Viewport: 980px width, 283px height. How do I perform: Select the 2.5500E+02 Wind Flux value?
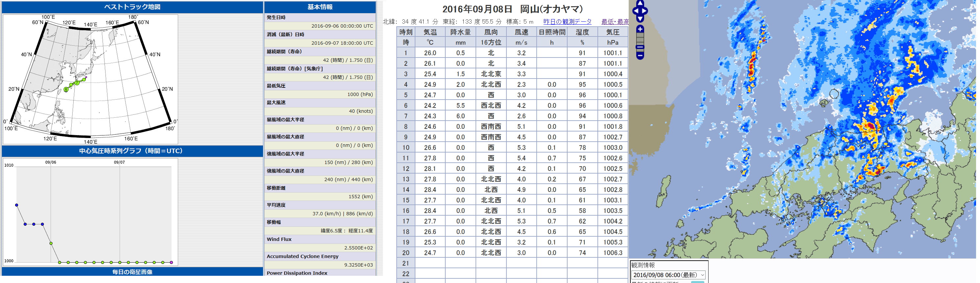(358, 248)
